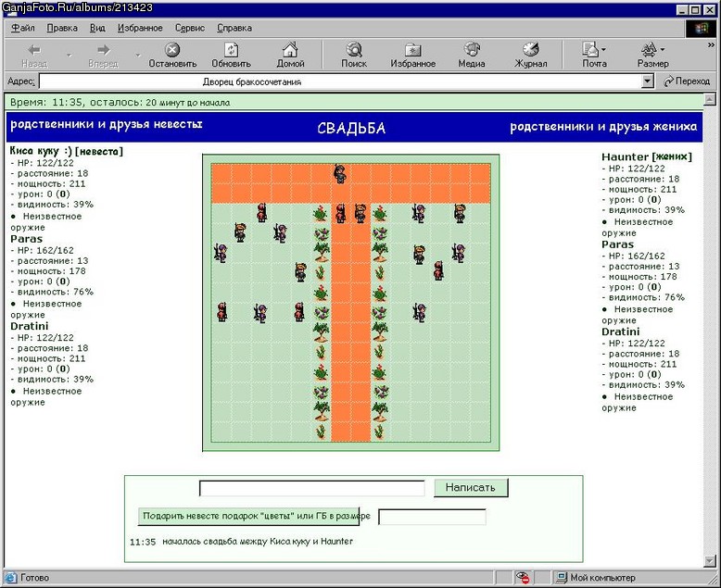Image resolution: width=721 pixels, height=588 pixels.
Task: Click the bride name Киса куку [невеста]
Action: [x=66, y=151]
